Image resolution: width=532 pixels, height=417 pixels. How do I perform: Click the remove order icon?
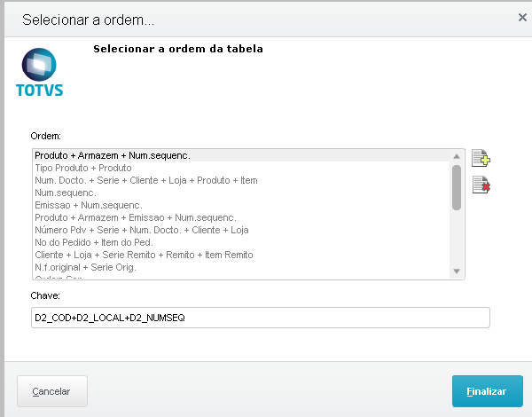481,185
